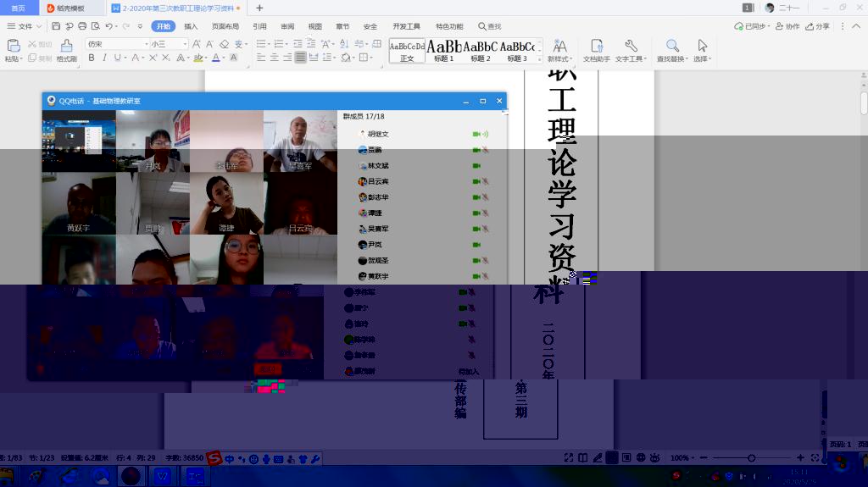The height and width of the screenshot is (487, 868).
Task: Click the Copy (复制) icon
Action: (x=32, y=58)
